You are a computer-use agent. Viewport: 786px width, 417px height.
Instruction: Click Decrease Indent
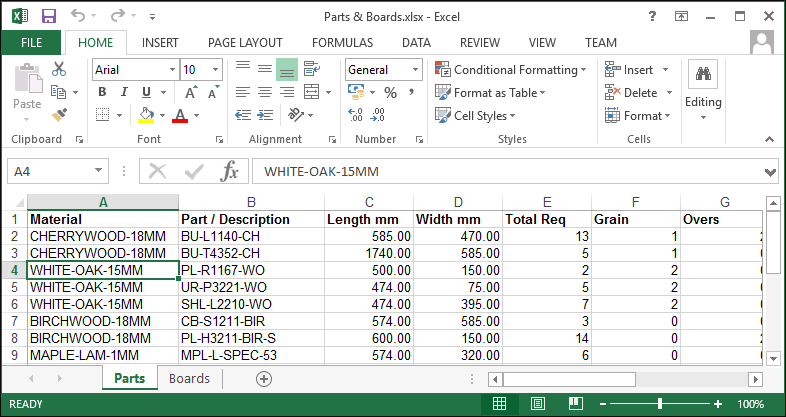[x=243, y=115]
